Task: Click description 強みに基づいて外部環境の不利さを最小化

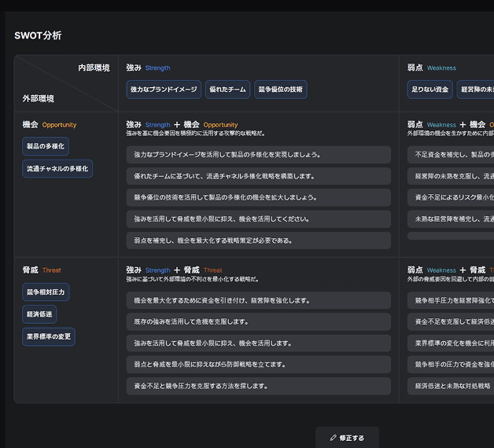Action: tap(193, 279)
